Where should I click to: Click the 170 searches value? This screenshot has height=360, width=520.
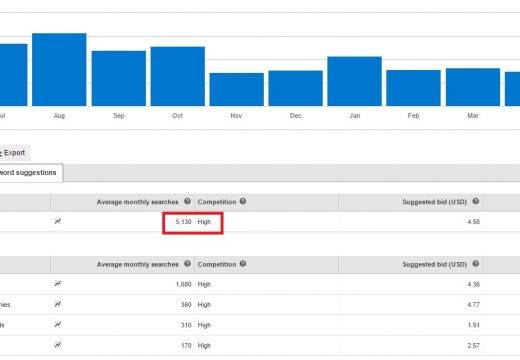coord(186,345)
